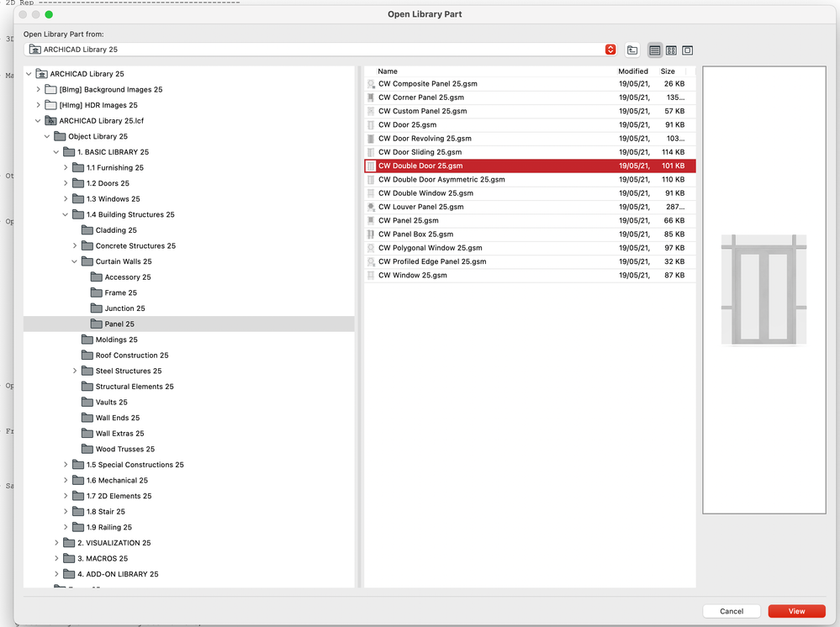Image resolution: width=840 pixels, height=627 pixels.
Task: Click the Cancel button
Action: (x=732, y=611)
